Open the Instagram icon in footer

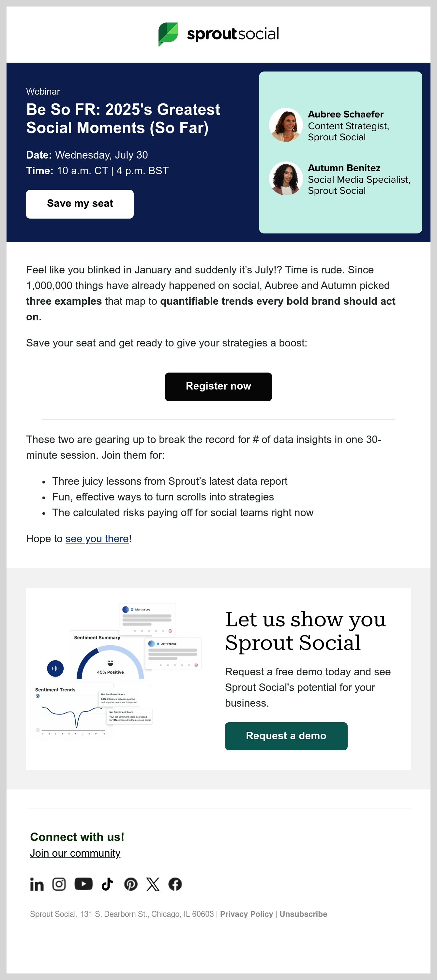pos(59,884)
